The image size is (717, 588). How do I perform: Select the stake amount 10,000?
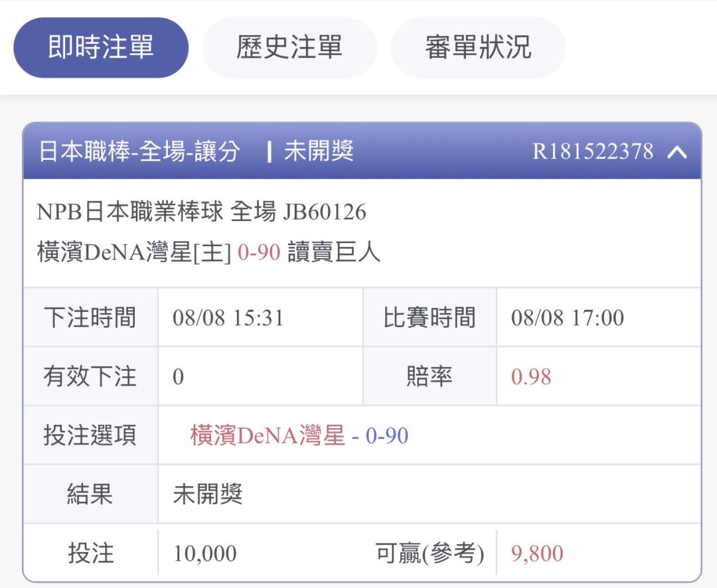(205, 553)
